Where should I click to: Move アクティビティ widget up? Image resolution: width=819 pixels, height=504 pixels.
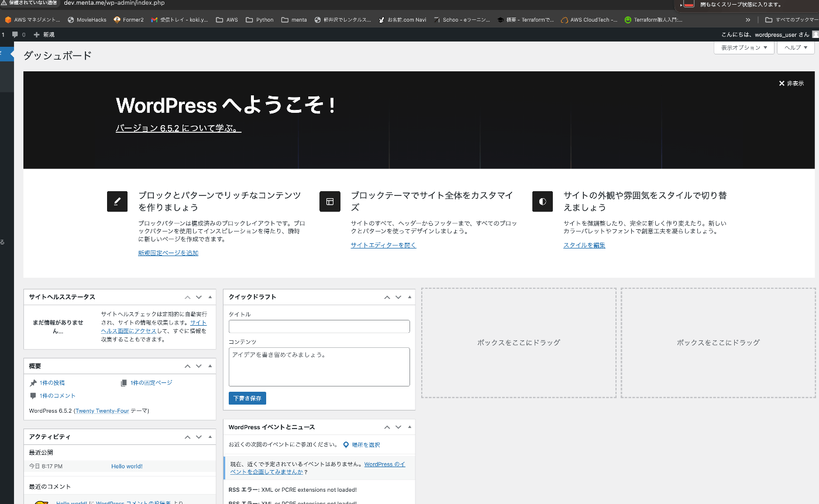pos(187,437)
